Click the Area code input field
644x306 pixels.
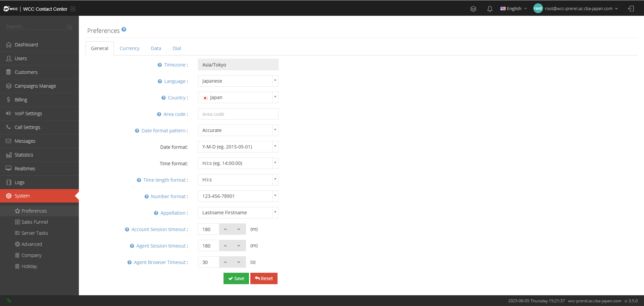(x=238, y=114)
